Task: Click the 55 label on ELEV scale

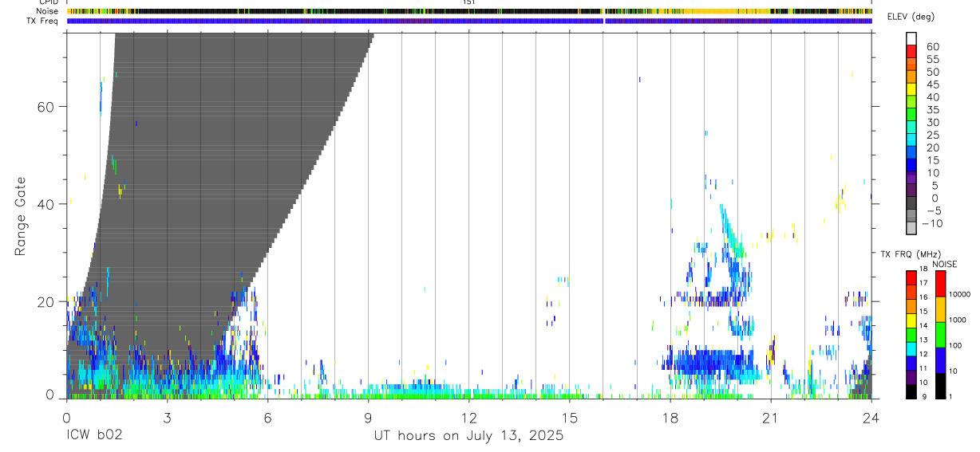Action: [x=932, y=60]
